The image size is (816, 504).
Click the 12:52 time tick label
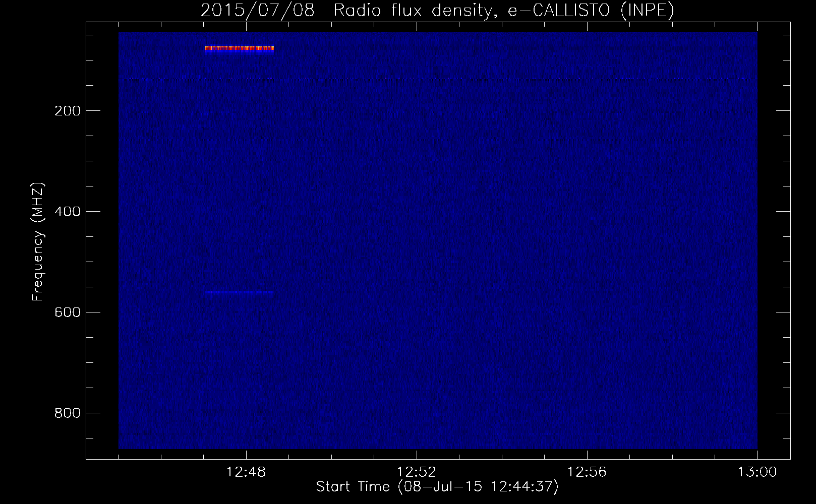pos(417,472)
